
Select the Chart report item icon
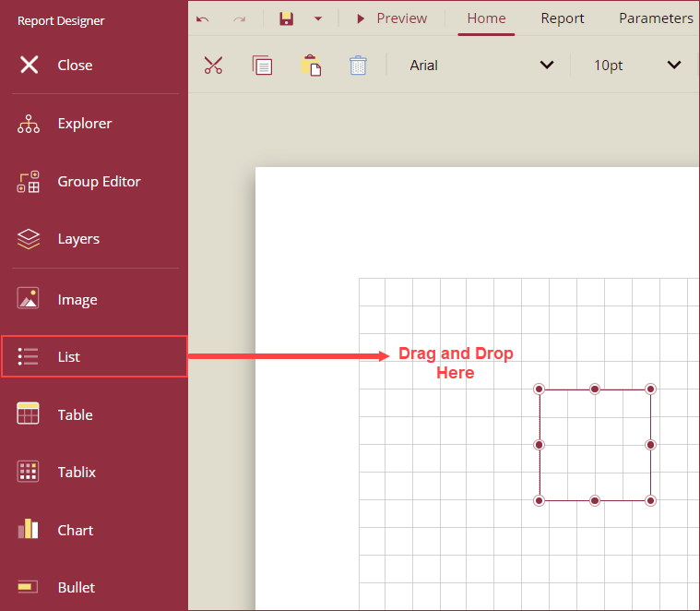pos(28,529)
